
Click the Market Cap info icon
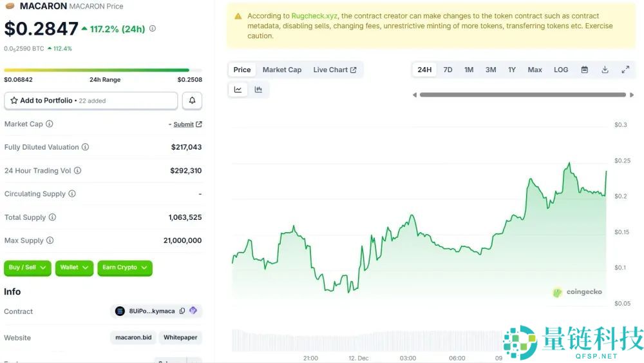click(50, 124)
